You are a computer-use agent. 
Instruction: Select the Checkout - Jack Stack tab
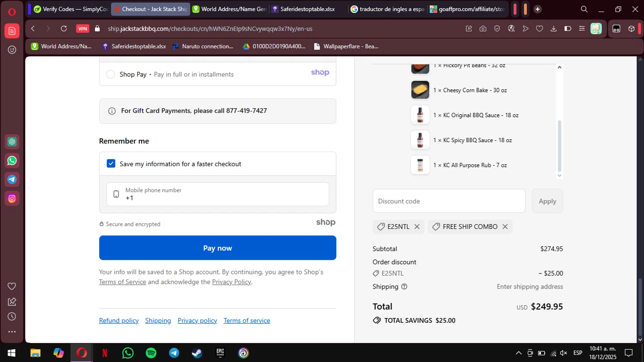(x=150, y=9)
